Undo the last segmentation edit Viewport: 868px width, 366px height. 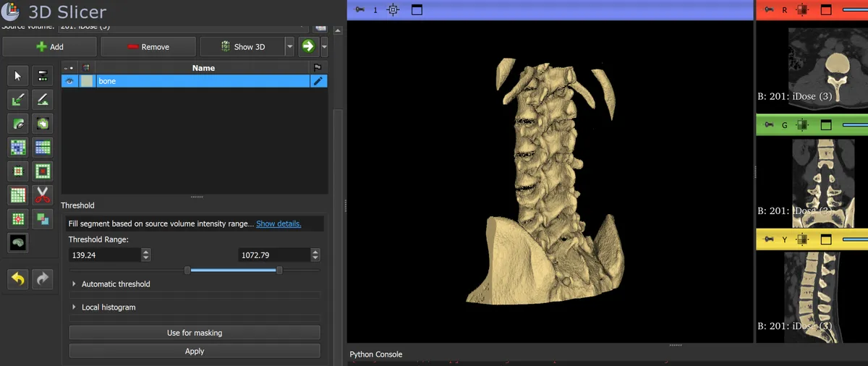tap(18, 278)
